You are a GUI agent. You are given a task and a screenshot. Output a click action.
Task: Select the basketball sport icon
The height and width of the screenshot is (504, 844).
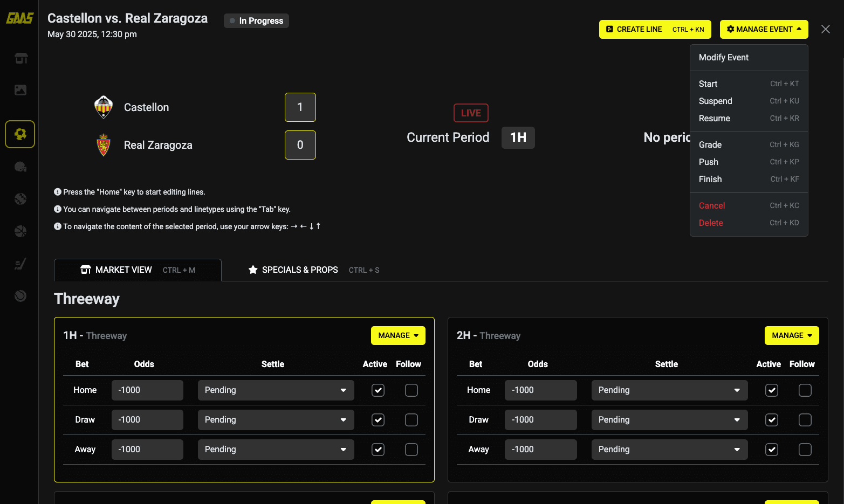[x=20, y=231]
